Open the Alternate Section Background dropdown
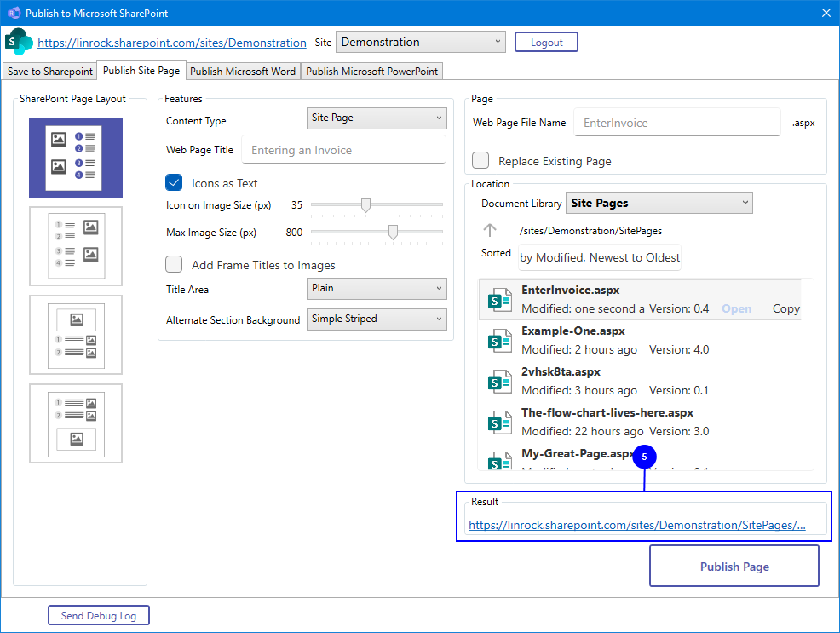This screenshot has width=840, height=633. coord(376,319)
